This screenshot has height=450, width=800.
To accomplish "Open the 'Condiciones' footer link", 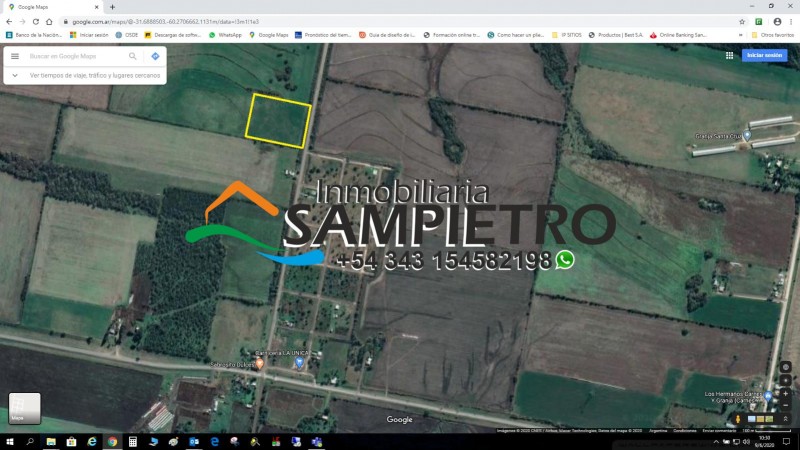I will tap(685, 431).
